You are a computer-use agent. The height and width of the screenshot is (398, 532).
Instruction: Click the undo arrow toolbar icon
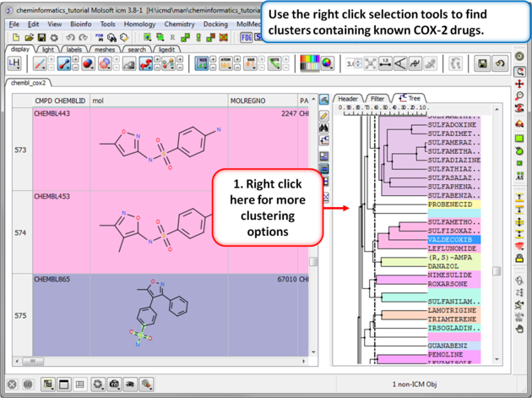[70, 38]
